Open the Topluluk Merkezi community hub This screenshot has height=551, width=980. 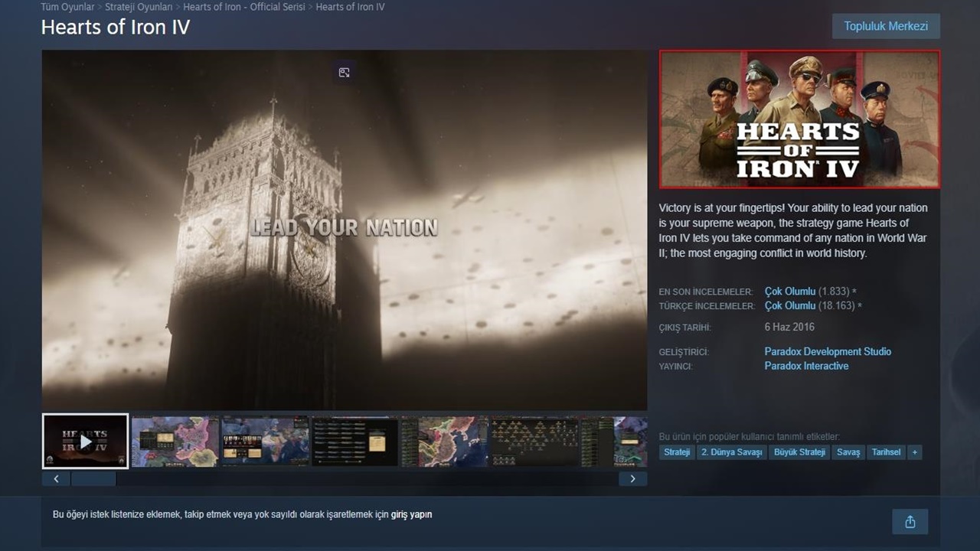coord(886,26)
